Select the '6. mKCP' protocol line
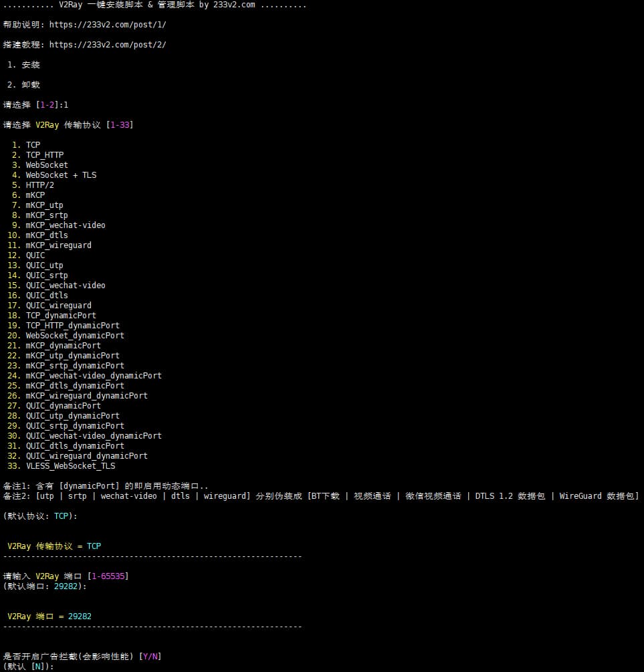 [x=28, y=195]
